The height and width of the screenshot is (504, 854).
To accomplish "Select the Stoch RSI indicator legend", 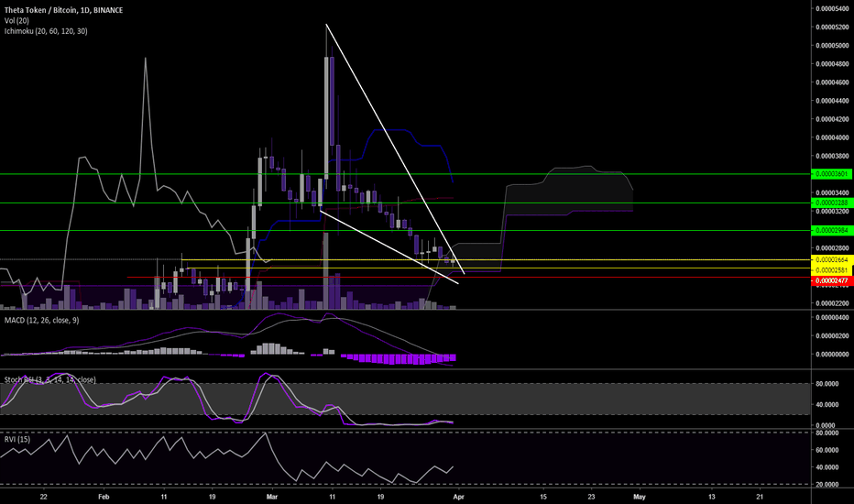I will click(x=50, y=379).
